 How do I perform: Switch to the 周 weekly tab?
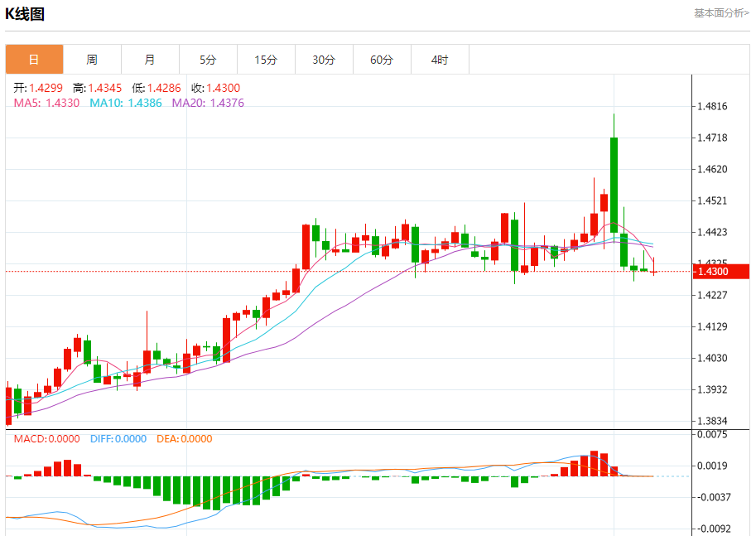(x=92, y=60)
